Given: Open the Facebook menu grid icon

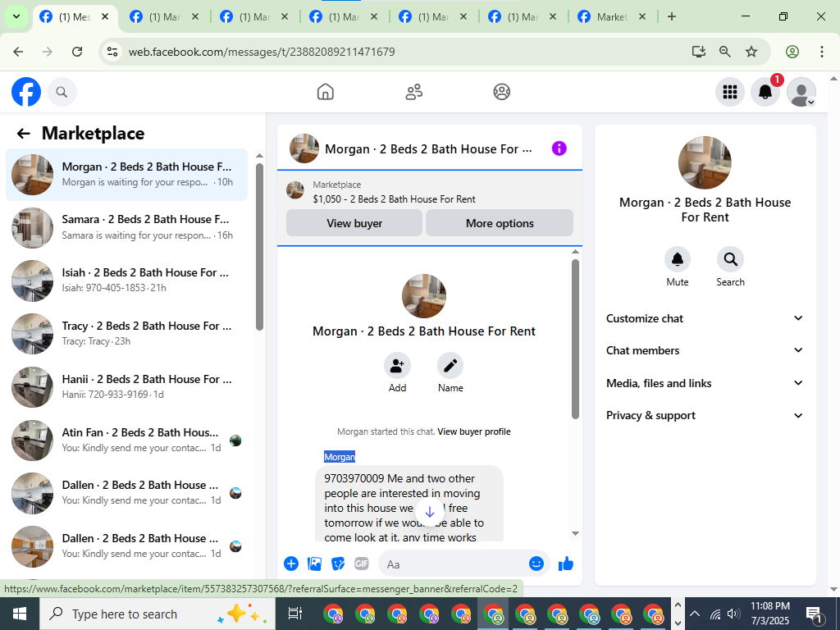Looking at the screenshot, I should tap(729, 92).
